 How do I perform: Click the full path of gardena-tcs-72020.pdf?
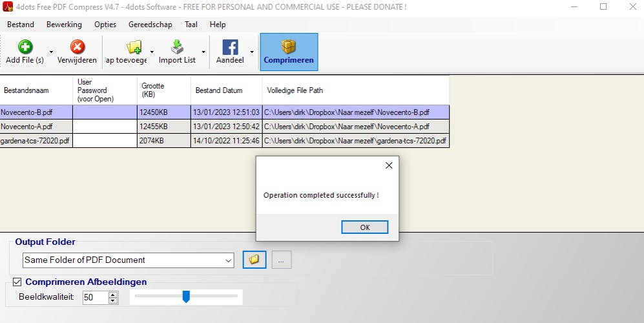coord(356,141)
